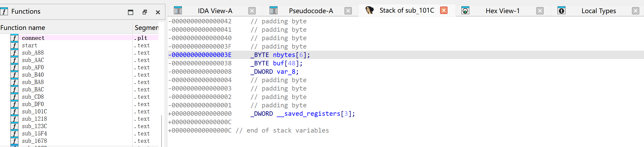Click function icon beside sub_101C
This screenshot has width=644, height=147.
coord(14,112)
